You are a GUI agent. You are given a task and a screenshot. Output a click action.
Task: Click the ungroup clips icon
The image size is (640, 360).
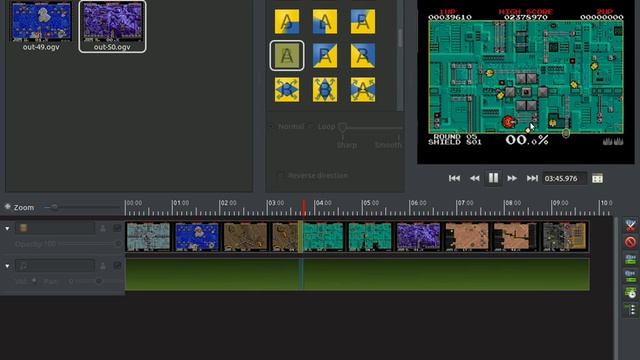(x=630, y=276)
